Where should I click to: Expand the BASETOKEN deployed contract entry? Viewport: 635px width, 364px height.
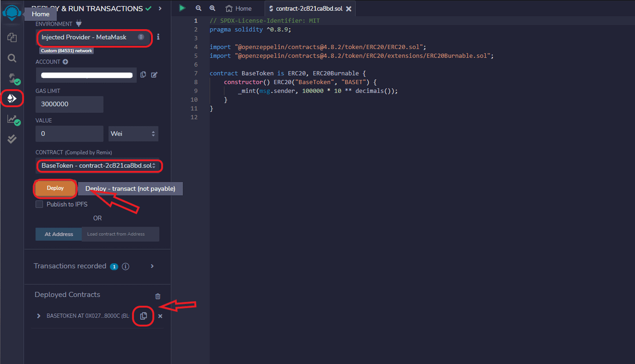39,316
